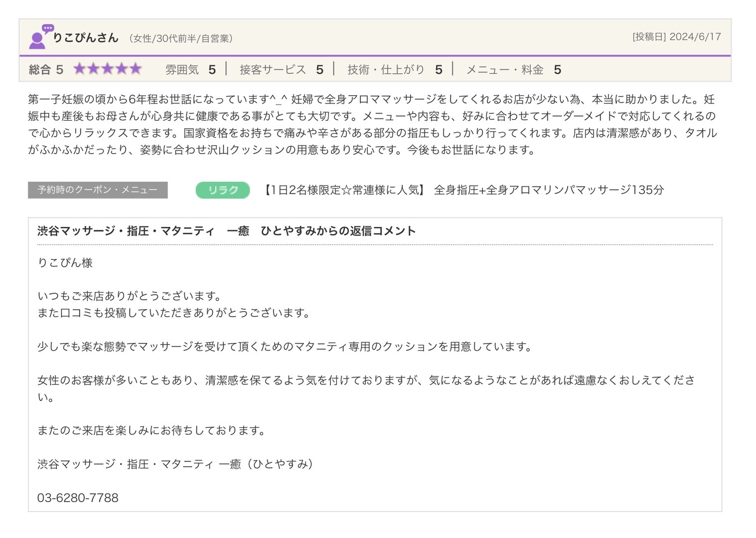Click the 総合 5 overall score
This screenshot has width=756, height=538.
coord(46,69)
